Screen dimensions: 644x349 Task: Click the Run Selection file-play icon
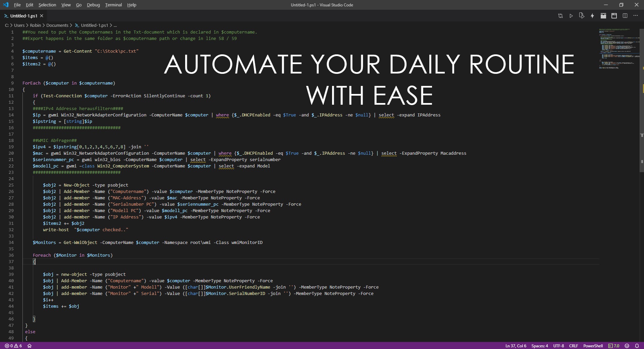582,16
